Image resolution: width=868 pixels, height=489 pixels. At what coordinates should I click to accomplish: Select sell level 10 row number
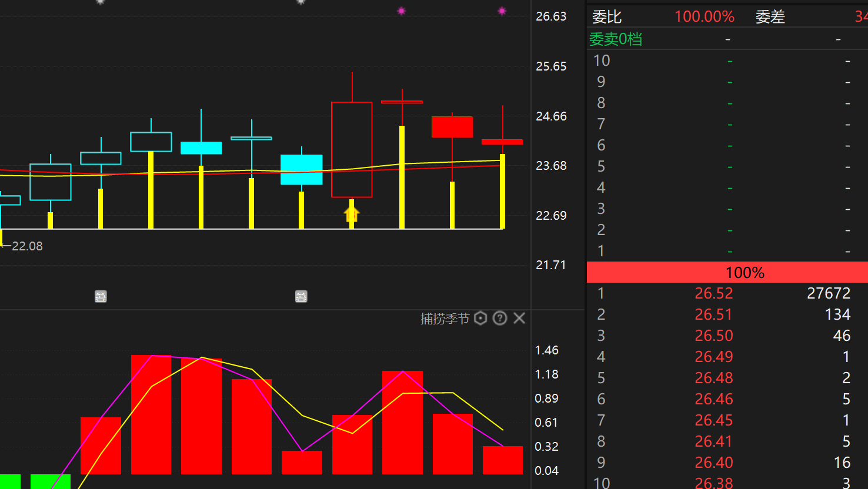(602, 61)
